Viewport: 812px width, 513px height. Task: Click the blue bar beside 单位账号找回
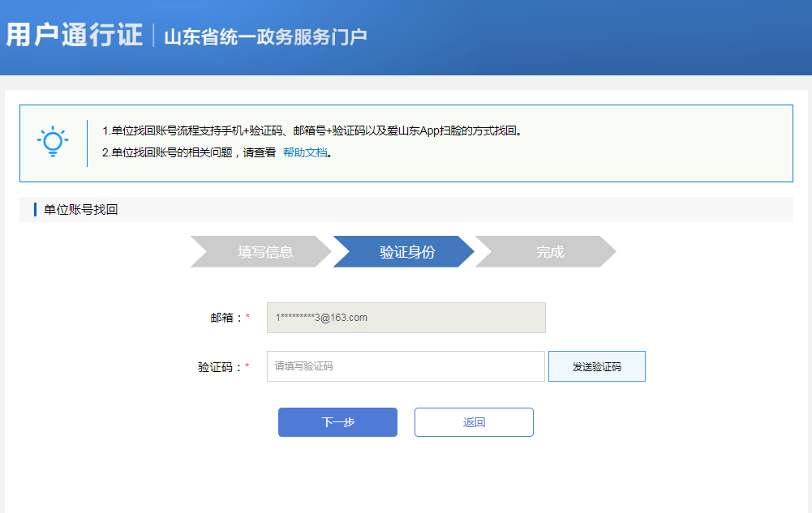click(35, 210)
